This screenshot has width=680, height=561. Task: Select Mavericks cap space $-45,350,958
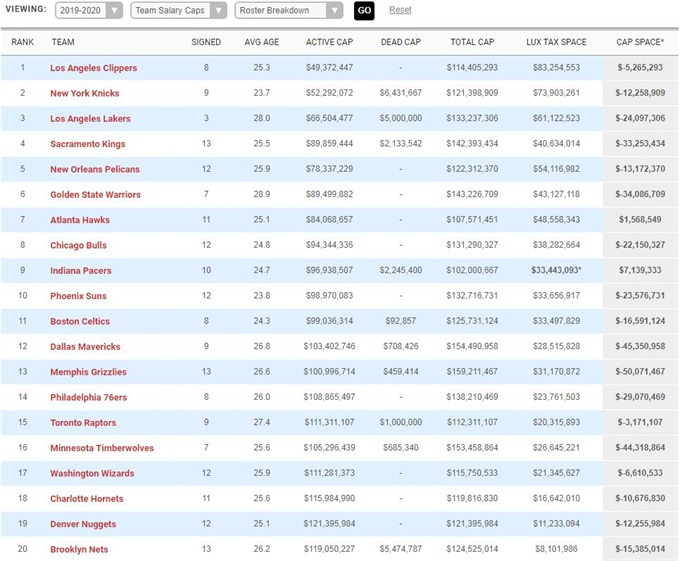click(x=640, y=346)
